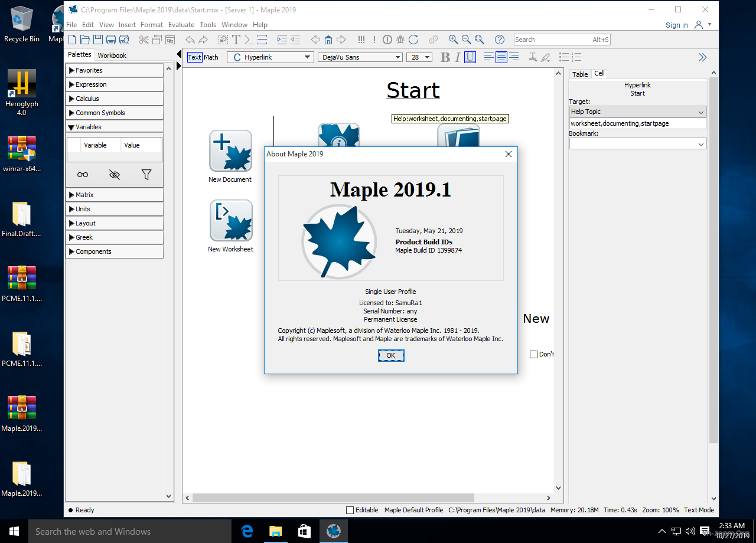756x543 pixels.
Task: Open quick help with the question mark icon
Action: pos(500,40)
